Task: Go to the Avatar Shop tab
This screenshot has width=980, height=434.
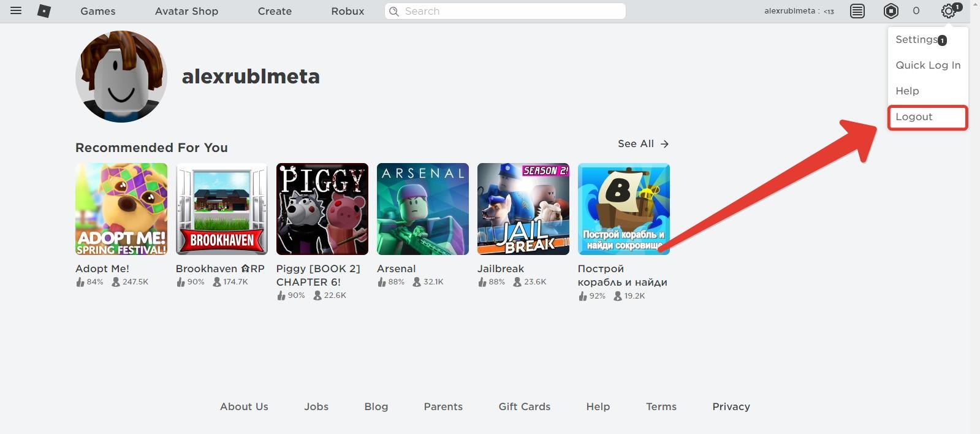Action: [x=186, y=11]
